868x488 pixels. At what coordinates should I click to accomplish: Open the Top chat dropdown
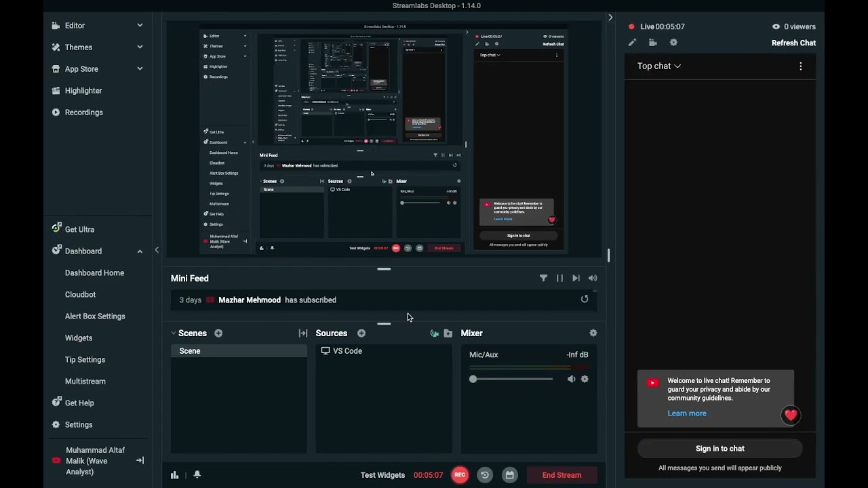[x=658, y=66]
